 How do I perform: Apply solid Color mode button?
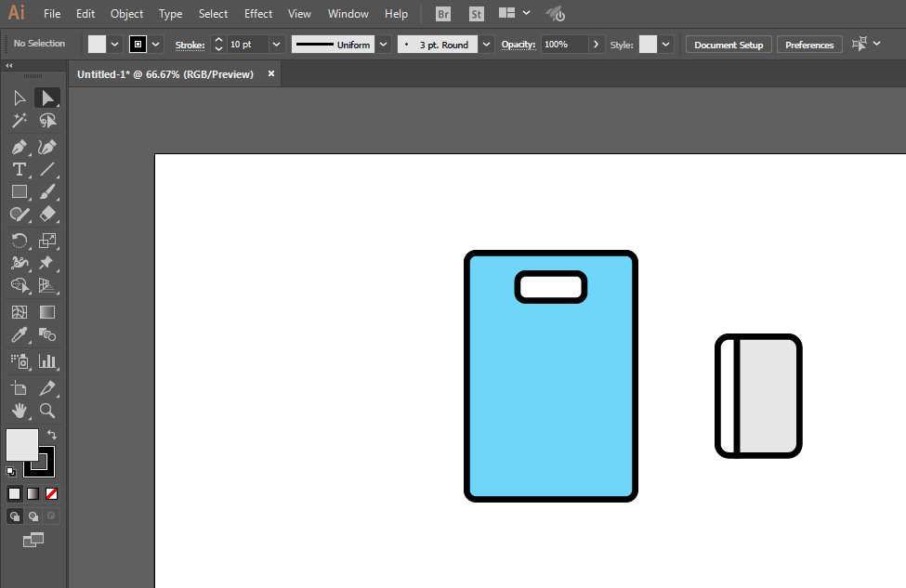[x=15, y=494]
